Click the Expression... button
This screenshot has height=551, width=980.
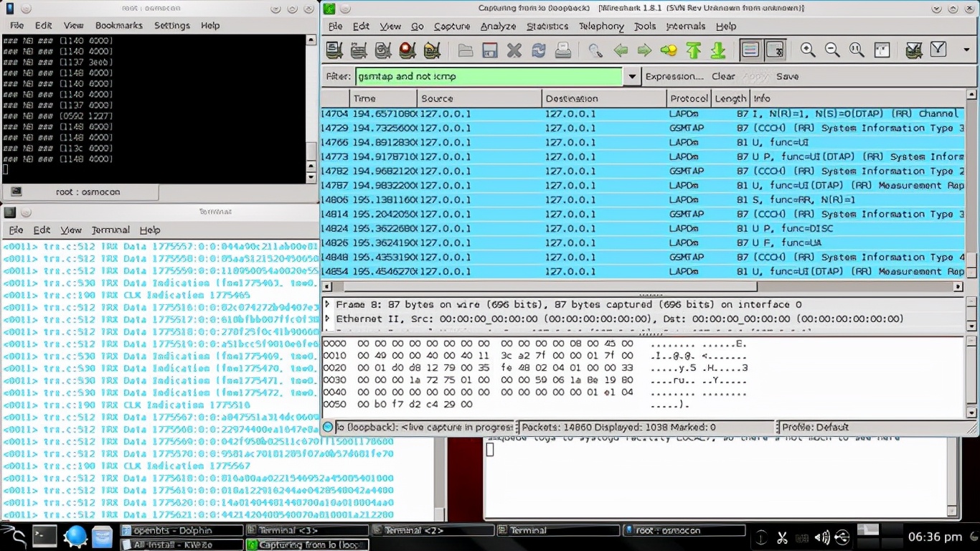pyautogui.click(x=674, y=77)
